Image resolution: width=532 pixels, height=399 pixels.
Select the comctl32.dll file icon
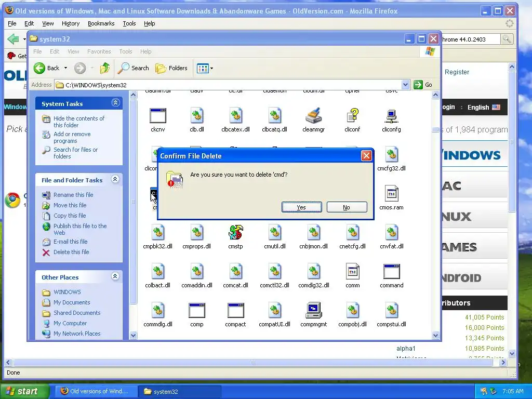[275, 272]
